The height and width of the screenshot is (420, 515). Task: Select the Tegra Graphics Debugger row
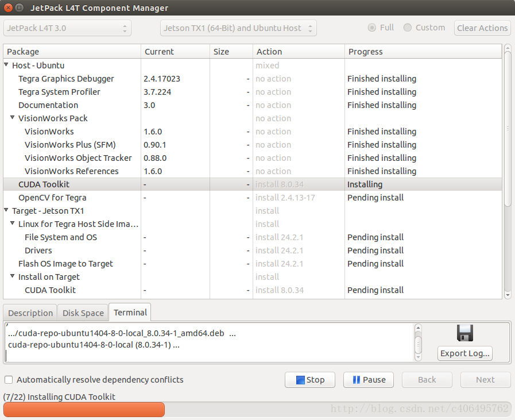[x=253, y=79]
